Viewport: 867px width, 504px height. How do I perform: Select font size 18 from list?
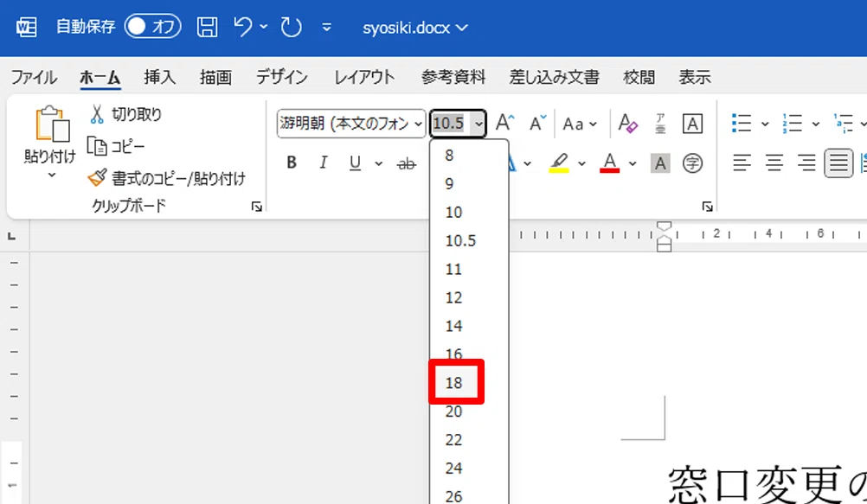[x=469, y=382]
